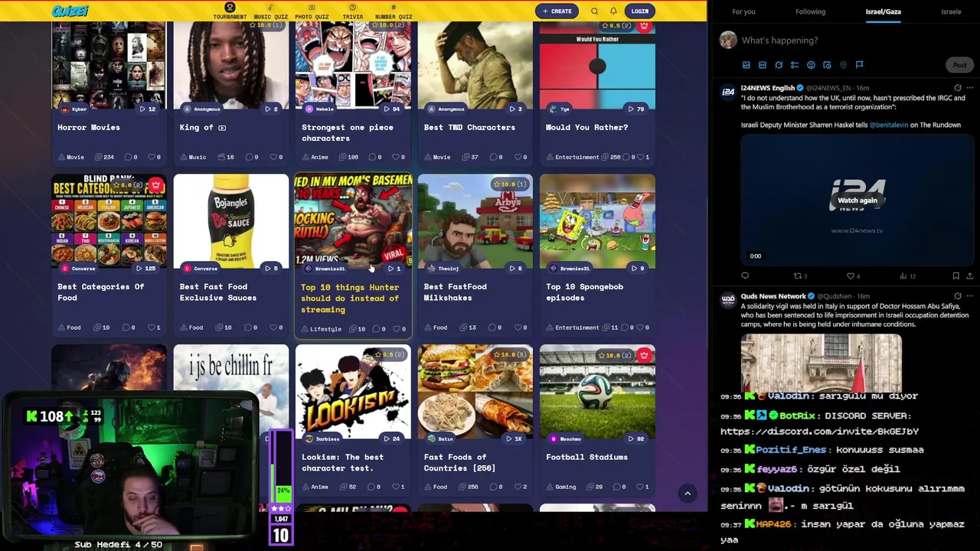
Task: Open the Number Quiz section
Action: click(394, 11)
